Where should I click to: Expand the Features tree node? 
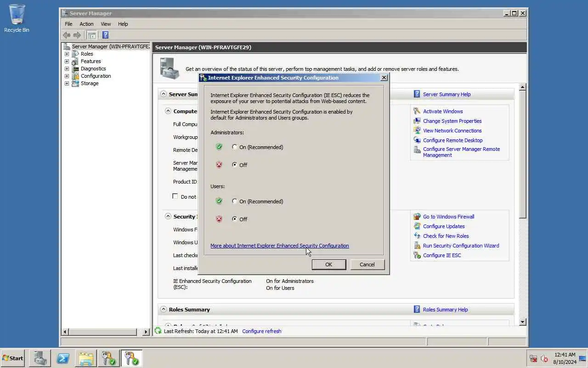tap(67, 61)
